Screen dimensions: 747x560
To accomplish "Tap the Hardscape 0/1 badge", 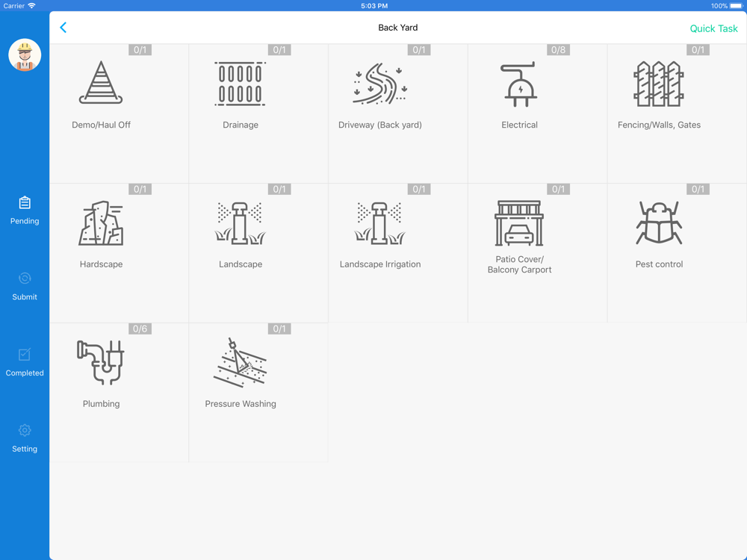I will [x=140, y=189].
